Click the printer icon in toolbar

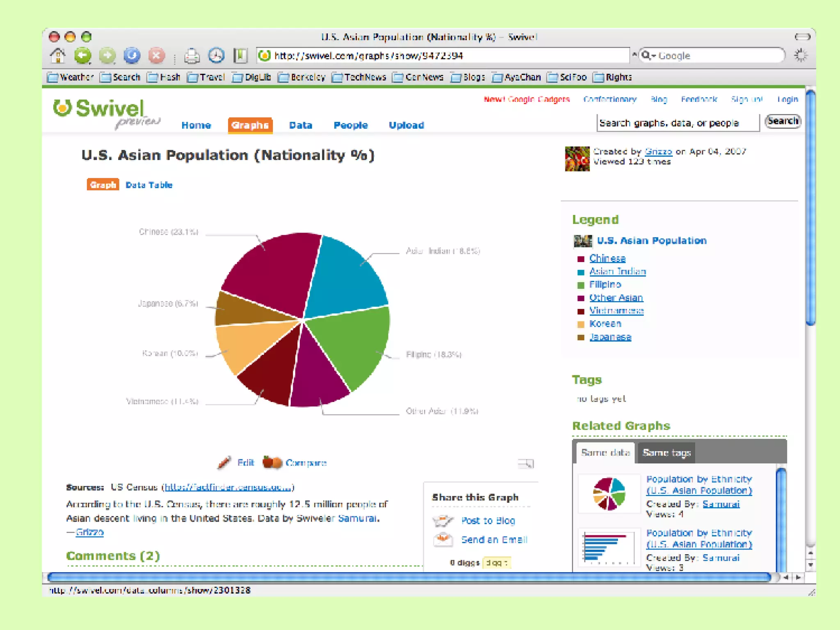point(192,56)
